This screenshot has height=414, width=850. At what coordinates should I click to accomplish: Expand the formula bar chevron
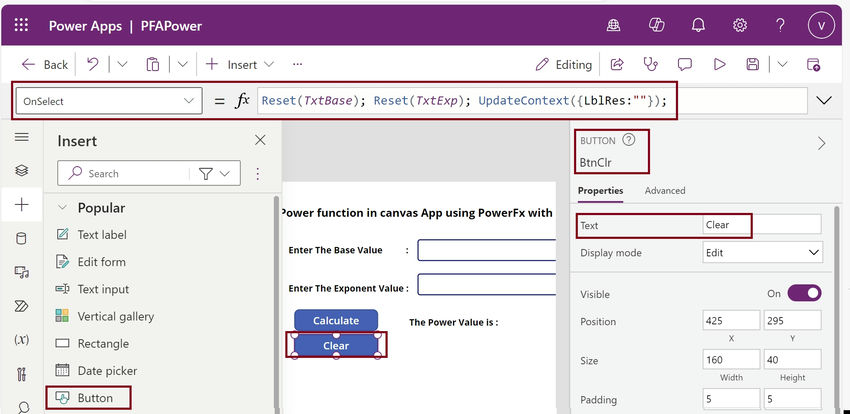point(825,101)
